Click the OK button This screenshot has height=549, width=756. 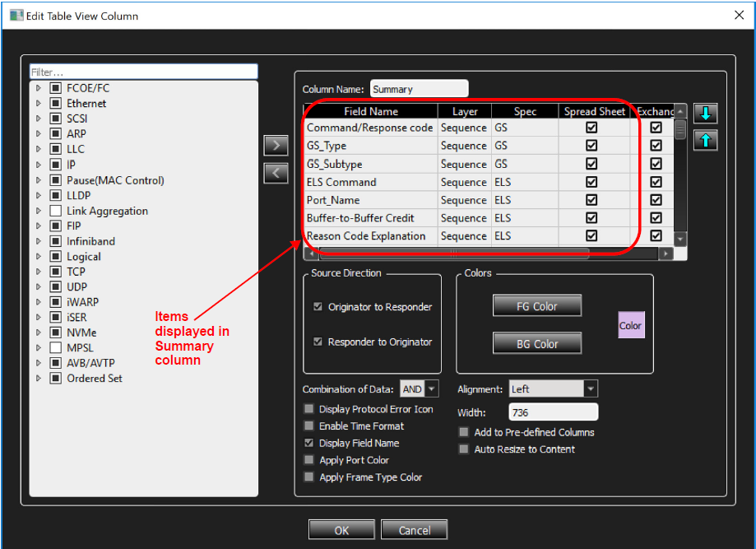point(341,530)
